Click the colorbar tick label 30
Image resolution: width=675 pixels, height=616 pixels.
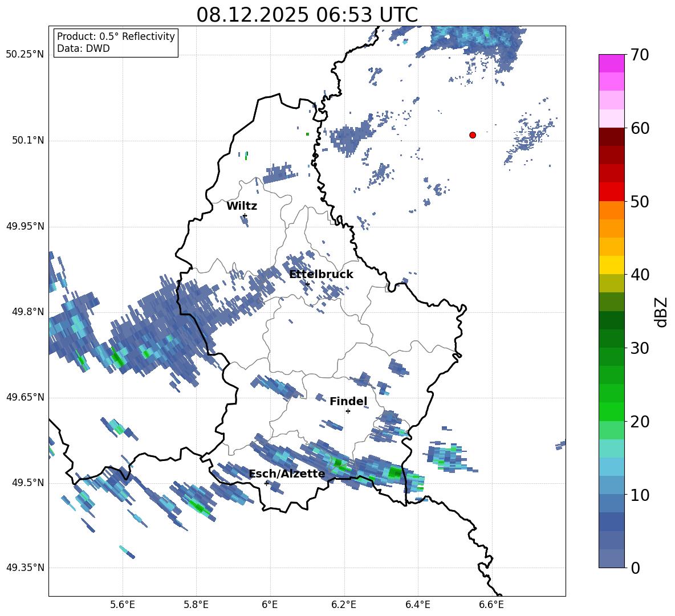click(640, 348)
